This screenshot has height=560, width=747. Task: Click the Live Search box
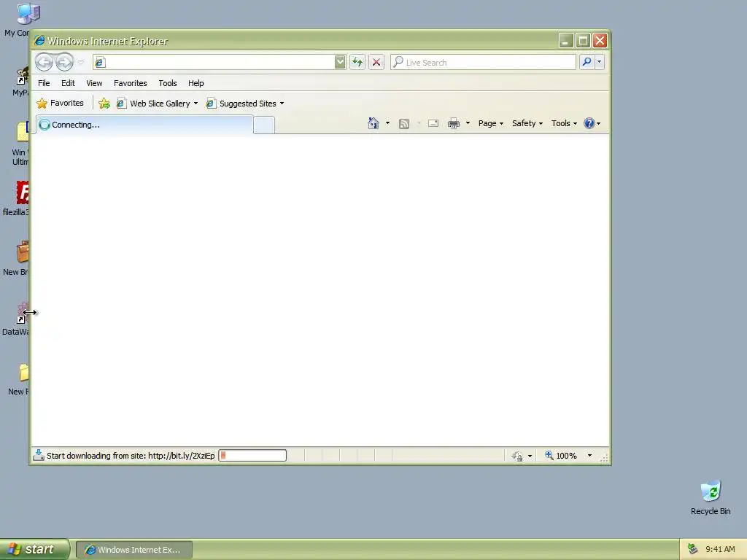pos(483,63)
